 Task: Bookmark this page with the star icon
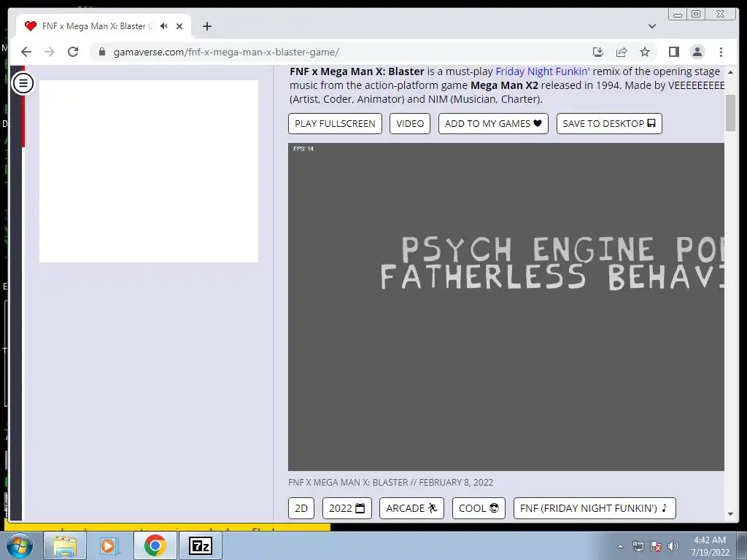(x=645, y=52)
